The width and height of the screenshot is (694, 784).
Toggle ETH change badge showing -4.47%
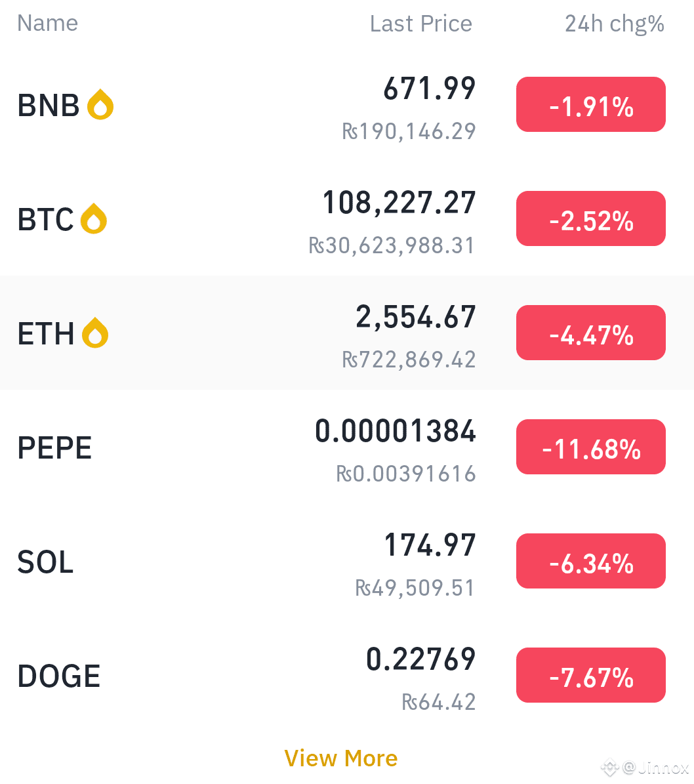pos(590,333)
